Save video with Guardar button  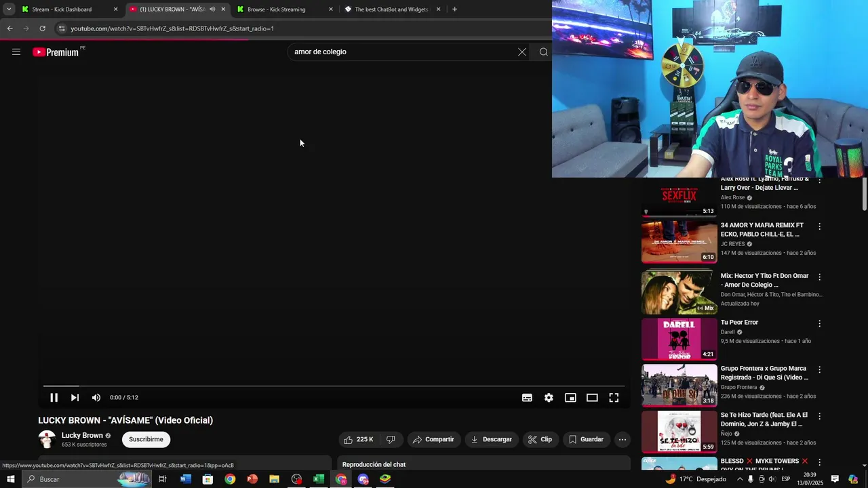point(587,439)
